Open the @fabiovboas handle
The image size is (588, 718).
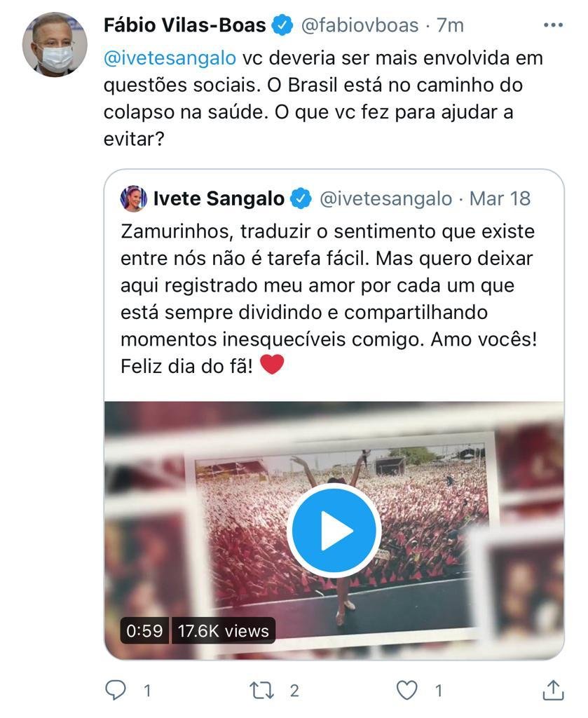pyautogui.click(x=360, y=25)
